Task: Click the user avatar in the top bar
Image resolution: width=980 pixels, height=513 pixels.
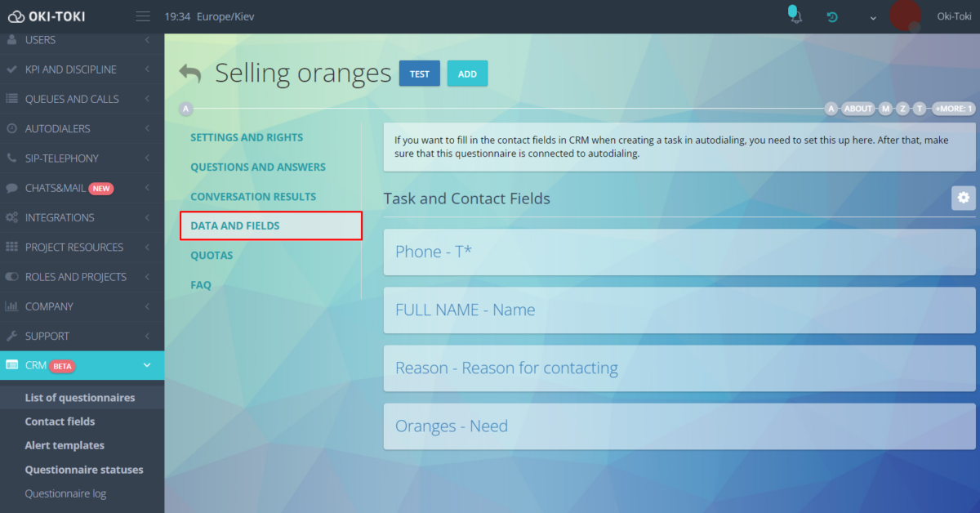Action: 906,16
